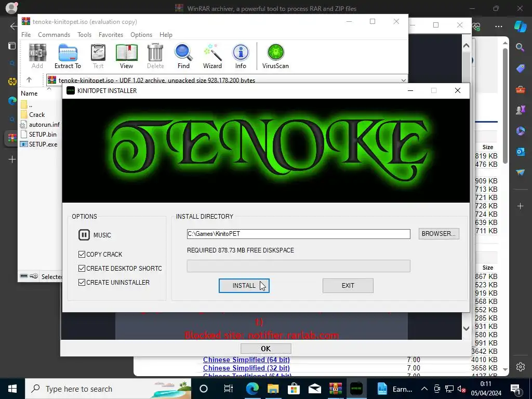Click the taskbar search box
532x399 pixels.
click(108, 389)
